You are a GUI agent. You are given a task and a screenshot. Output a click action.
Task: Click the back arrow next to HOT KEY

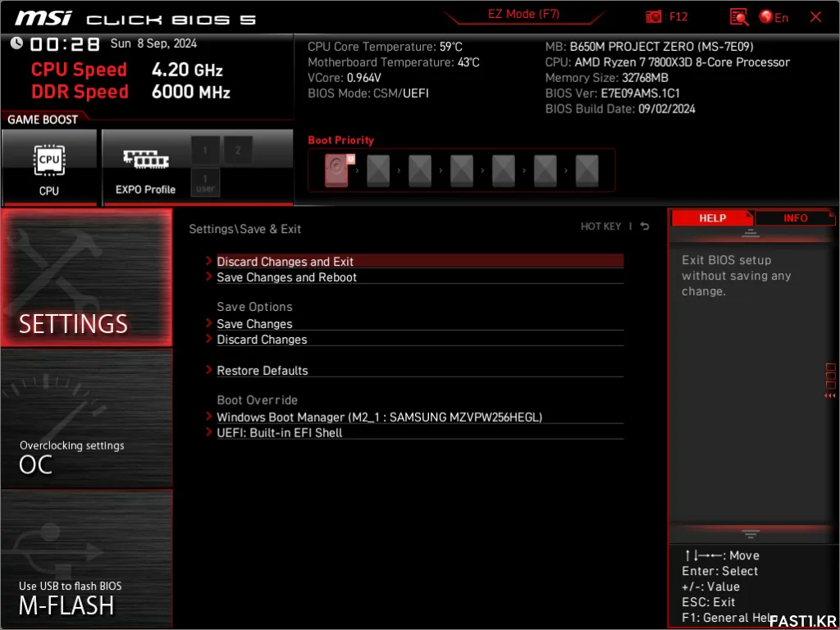(645, 226)
